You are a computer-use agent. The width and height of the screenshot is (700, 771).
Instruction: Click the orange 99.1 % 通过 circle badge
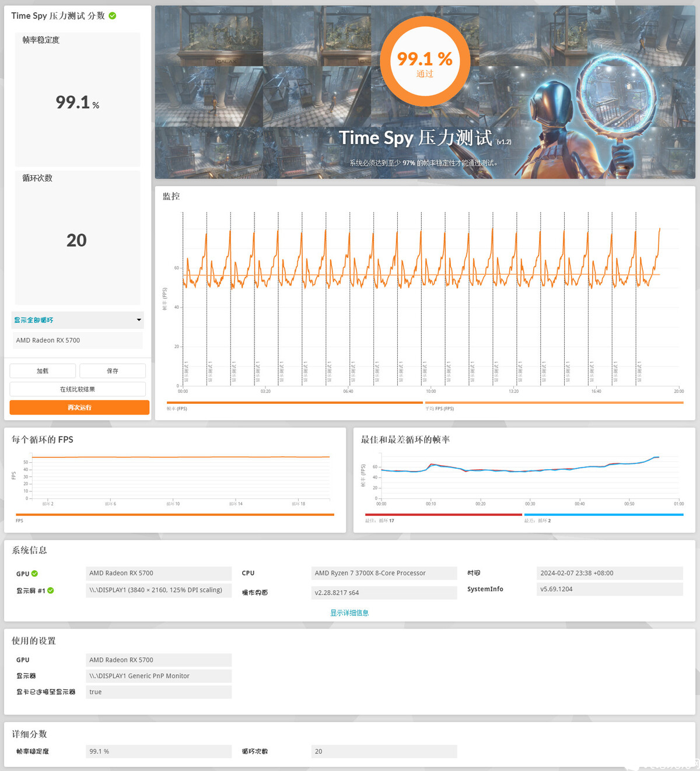tap(425, 61)
